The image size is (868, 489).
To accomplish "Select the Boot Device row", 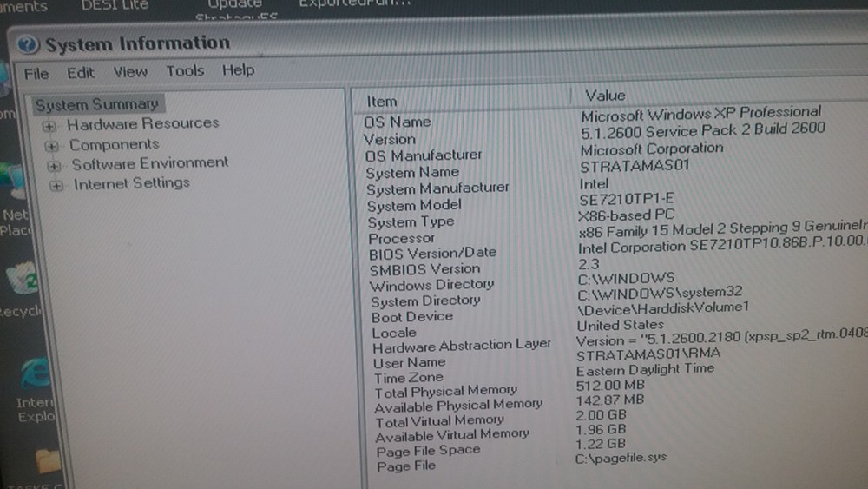I will (x=411, y=317).
